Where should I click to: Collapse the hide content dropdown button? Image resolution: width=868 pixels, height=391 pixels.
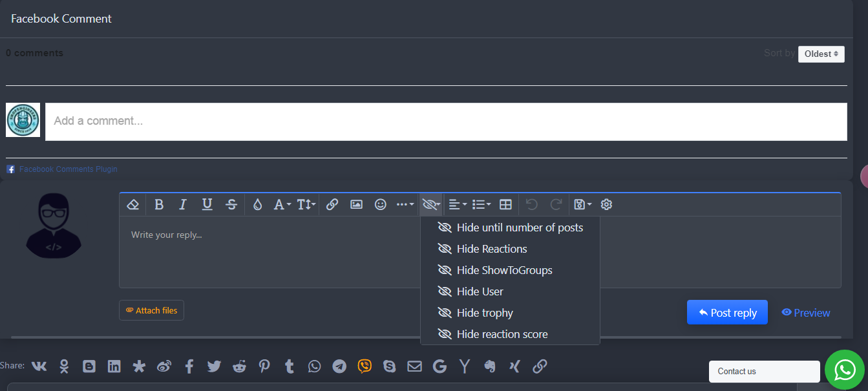click(431, 204)
